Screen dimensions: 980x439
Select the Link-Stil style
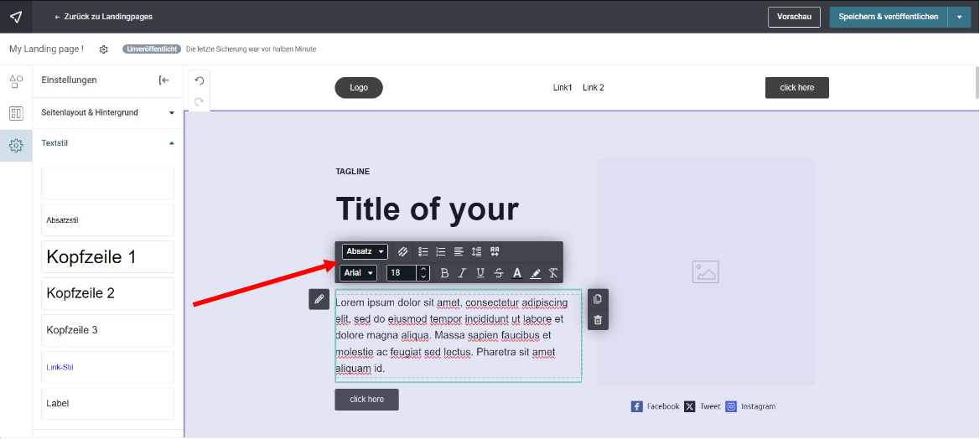[107, 367]
